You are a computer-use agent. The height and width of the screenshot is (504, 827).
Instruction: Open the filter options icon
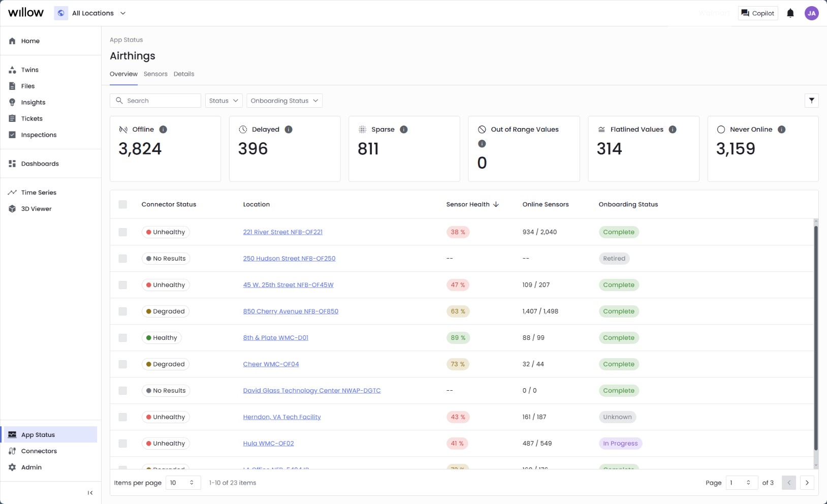pyautogui.click(x=811, y=100)
